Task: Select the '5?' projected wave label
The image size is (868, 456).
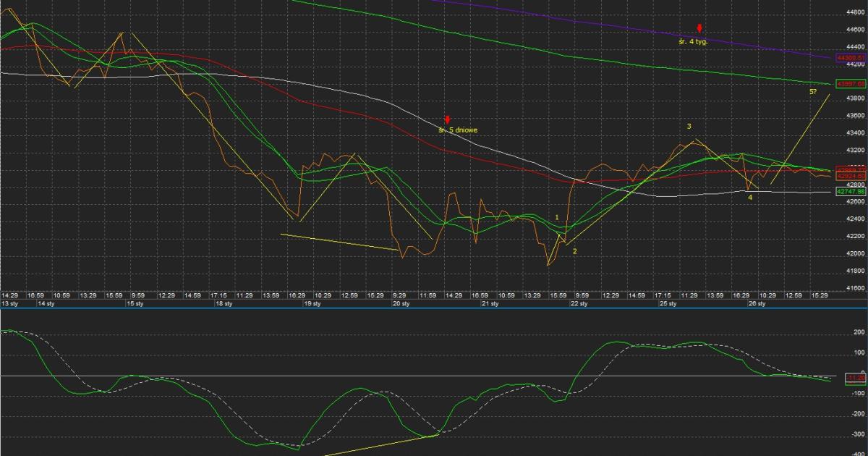Action: 813,92
